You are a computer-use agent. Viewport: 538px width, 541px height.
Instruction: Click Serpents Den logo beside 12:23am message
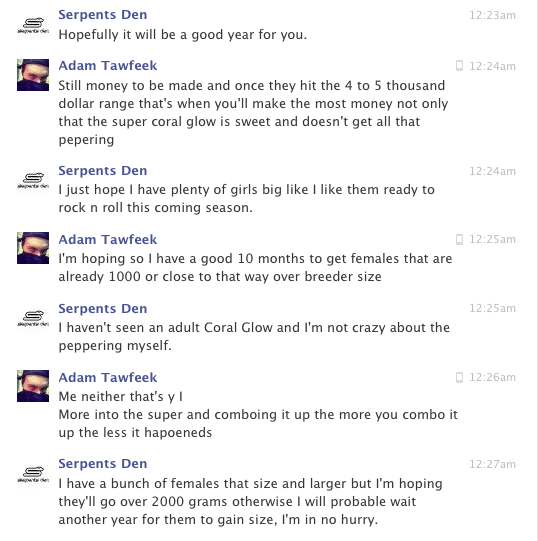click(x=33, y=25)
